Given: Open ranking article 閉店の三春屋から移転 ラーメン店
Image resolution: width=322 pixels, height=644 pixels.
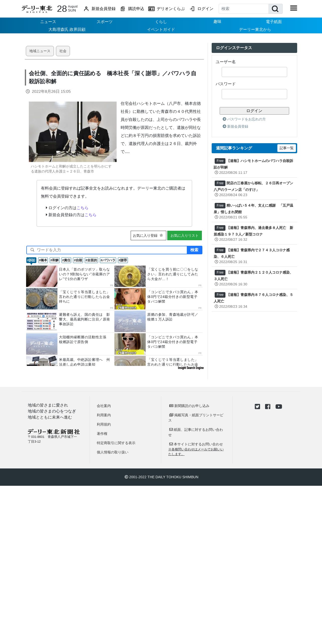Looking at the screenshot, I should (253, 186).
